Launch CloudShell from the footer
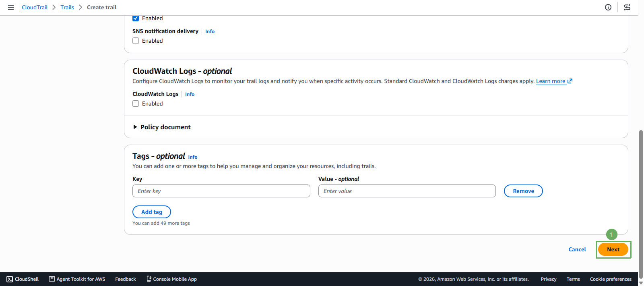The image size is (644, 286). pyautogui.click(x=23, y=279)
